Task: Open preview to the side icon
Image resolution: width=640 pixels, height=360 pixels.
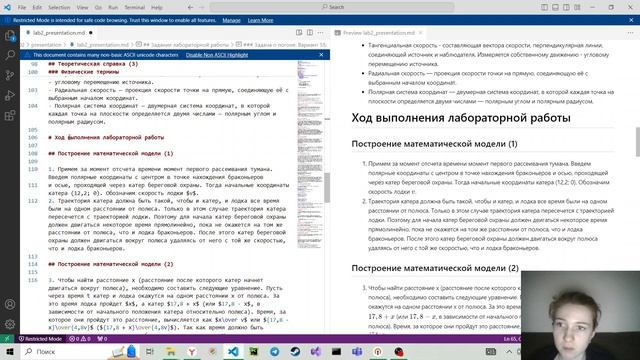Action: [299, 33]
